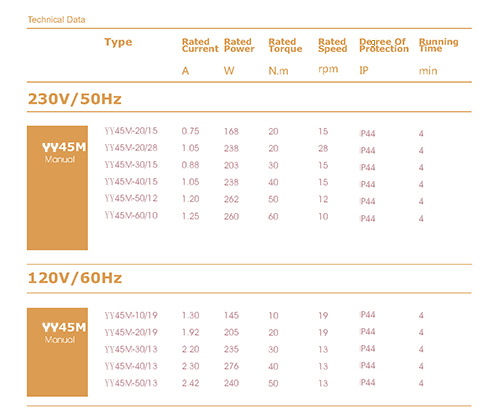Select the "Degree Of Protection" column header
The width and height of the screenshot is (500, 420).
tap(384, 45)
